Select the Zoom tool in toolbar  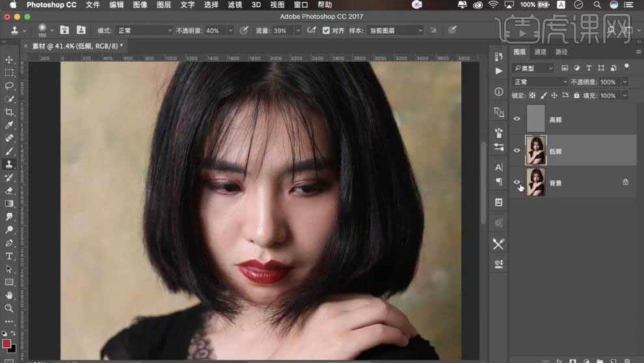pos(9,308)
